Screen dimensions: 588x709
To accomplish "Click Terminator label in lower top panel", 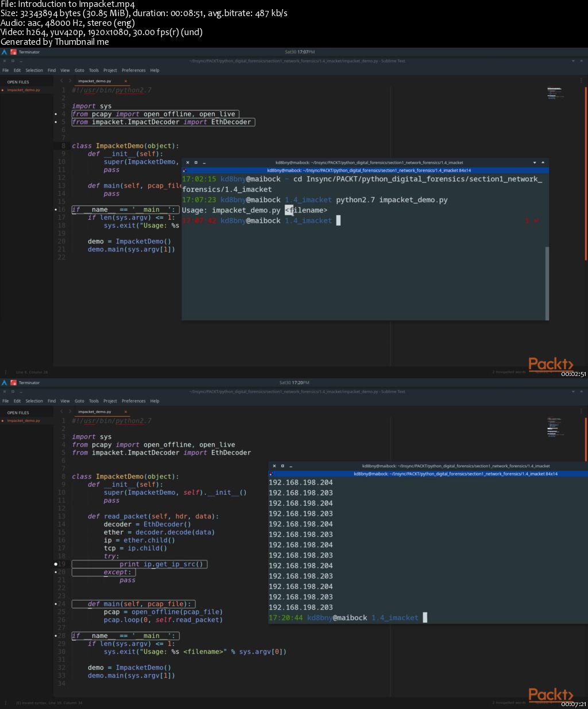I will pos(29,383).
